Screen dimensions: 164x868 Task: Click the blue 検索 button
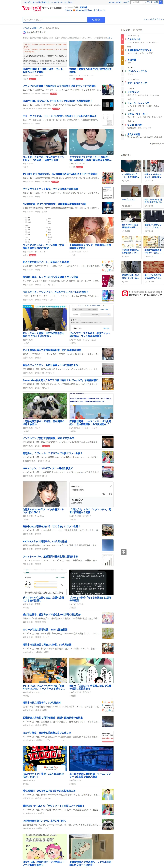click(x=96, y=20)
